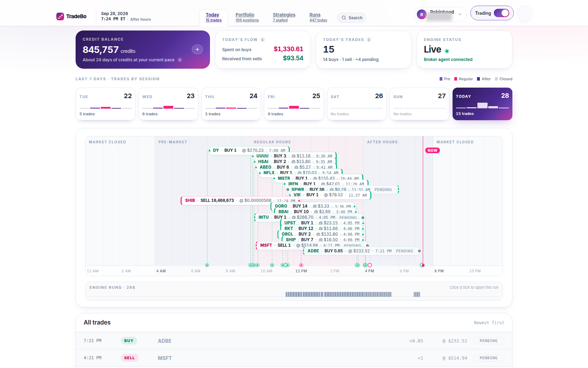This screenshot has width=588, height=368.
Task: Select the WED 23 day card
Action: [168, 104]
